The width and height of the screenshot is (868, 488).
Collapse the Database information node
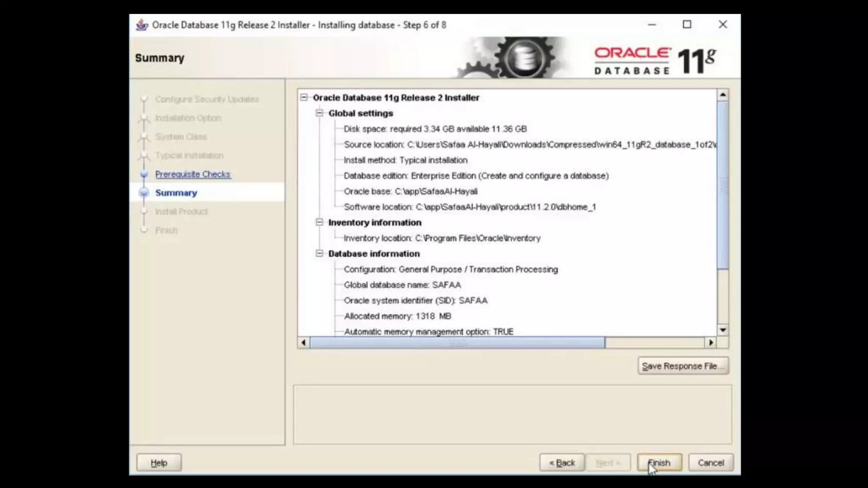pos(319,253)
